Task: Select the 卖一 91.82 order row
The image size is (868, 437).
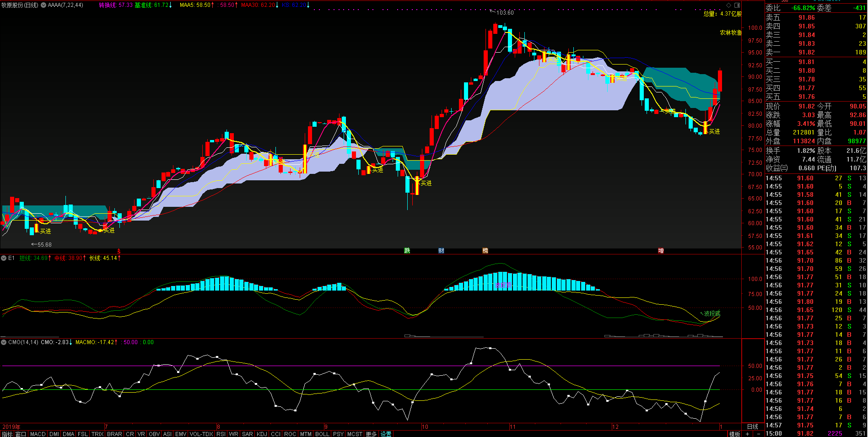Action: [x=816, y=52]
